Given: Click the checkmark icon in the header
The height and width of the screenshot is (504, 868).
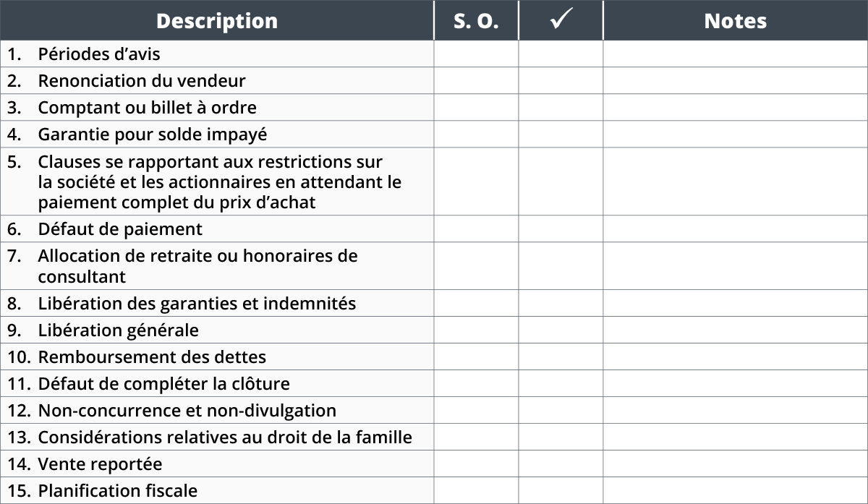Looking at the screenshot, I should coord(561,20).
